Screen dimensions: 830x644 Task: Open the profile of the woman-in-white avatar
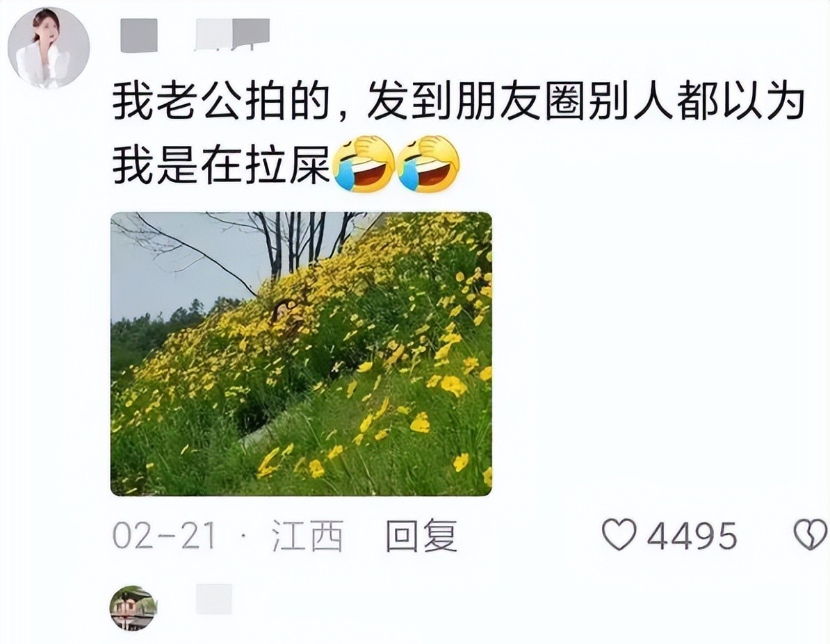pyautogui.click(x=49, y=48)
